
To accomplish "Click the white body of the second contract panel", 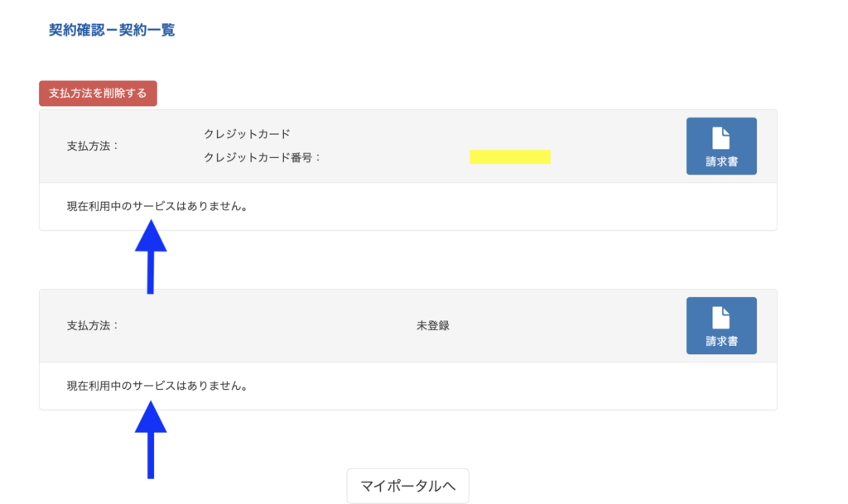I will coord(407,386).
